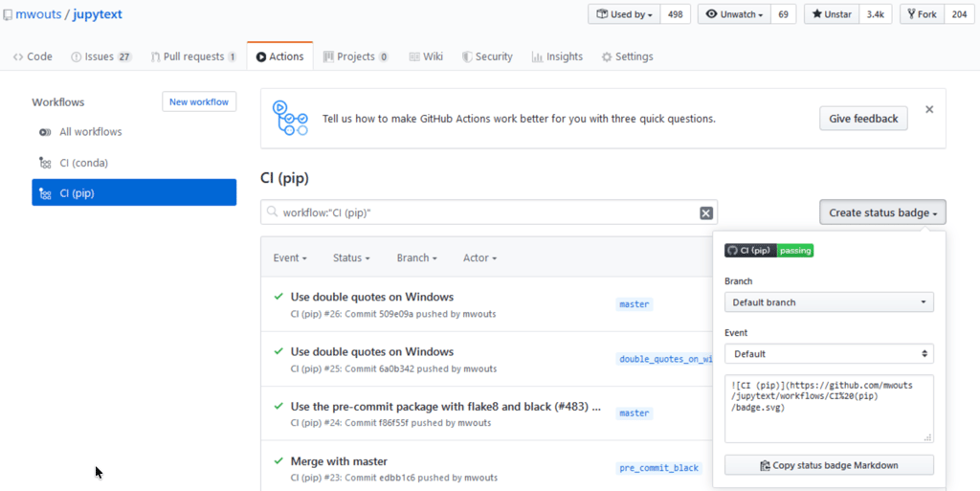
Task: Select the Actions tab
Action: 280,56
